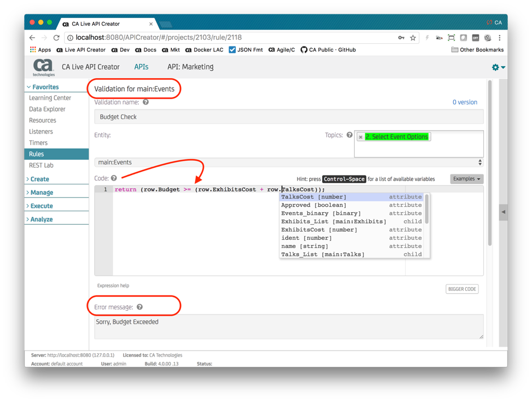
Task: Collapse the Favorites section
Action: tap(43, 87)
